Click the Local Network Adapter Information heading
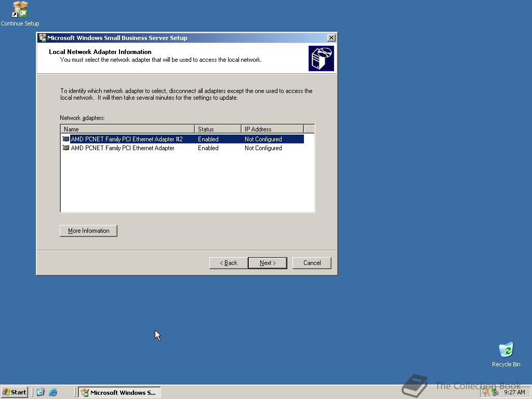 tap(100, 52)
